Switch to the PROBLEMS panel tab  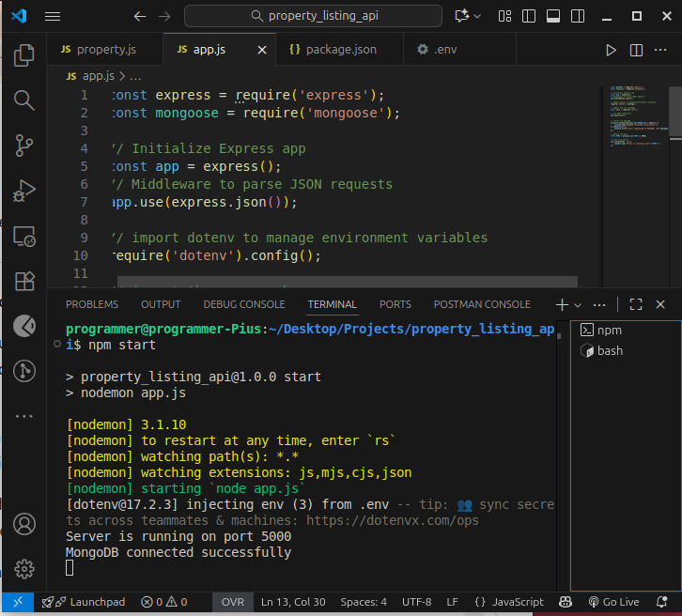(92, 304)
